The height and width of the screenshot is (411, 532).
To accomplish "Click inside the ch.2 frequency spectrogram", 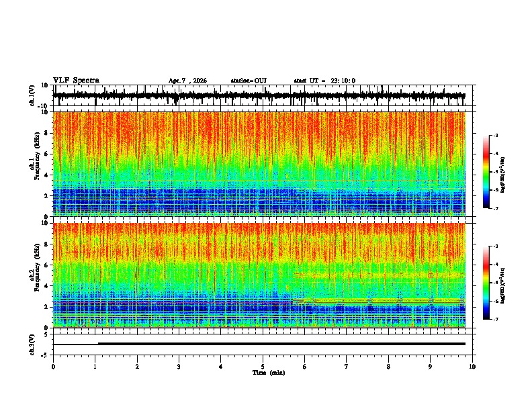I will (259, 275).
